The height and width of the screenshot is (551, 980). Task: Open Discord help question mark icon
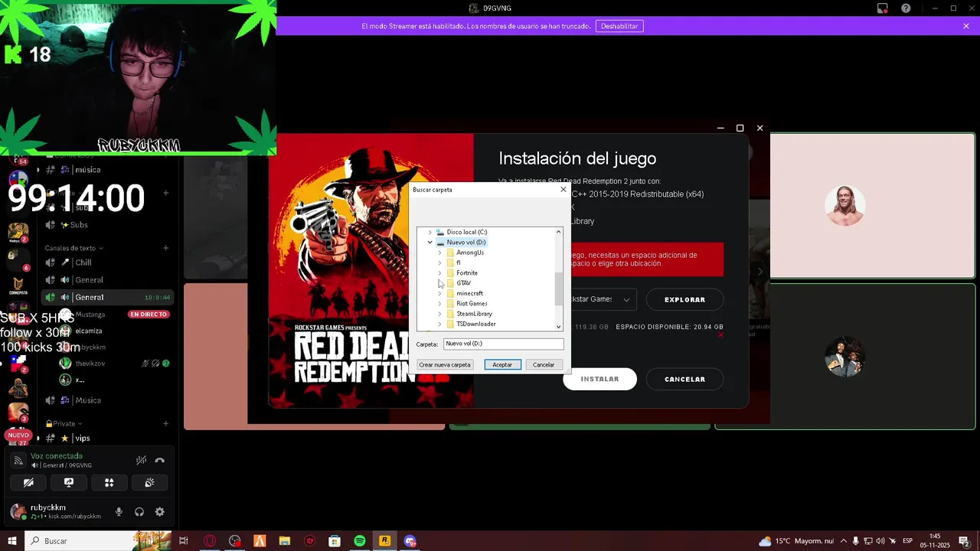click(906, 8)
